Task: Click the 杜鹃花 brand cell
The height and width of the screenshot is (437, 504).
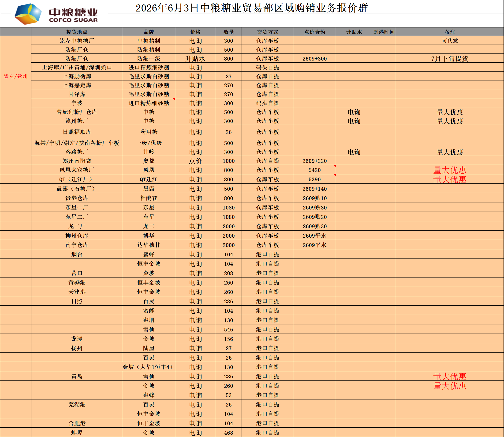Action: [x=149, y=198]
